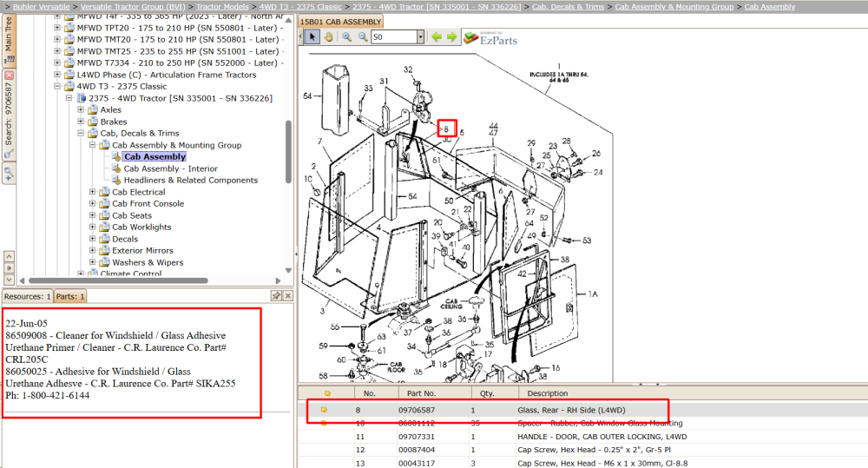
Task: Select part number 00087404 row
Action: (x=582, y=450)
